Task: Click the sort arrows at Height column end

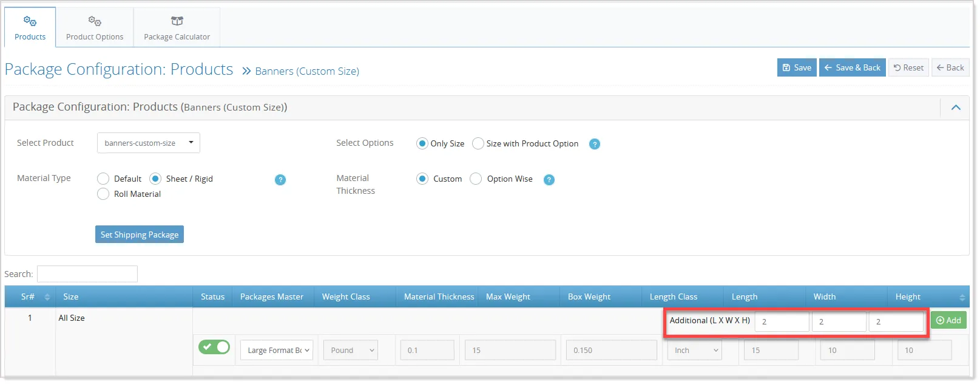Action: 962,297
